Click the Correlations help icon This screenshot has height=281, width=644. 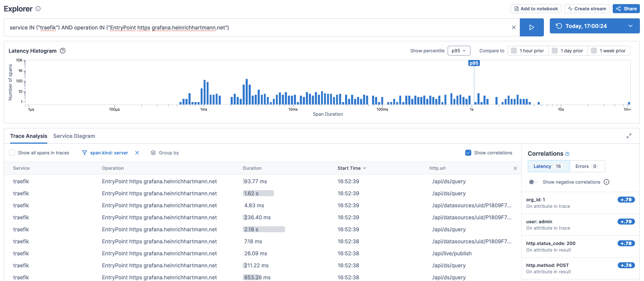click(567, 154)
